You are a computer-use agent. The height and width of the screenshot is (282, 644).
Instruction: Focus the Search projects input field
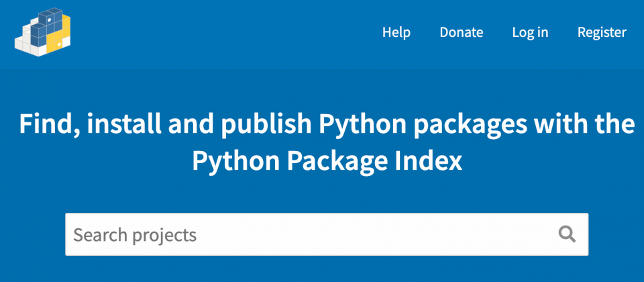pyautogui.click(x=309, y=234)
